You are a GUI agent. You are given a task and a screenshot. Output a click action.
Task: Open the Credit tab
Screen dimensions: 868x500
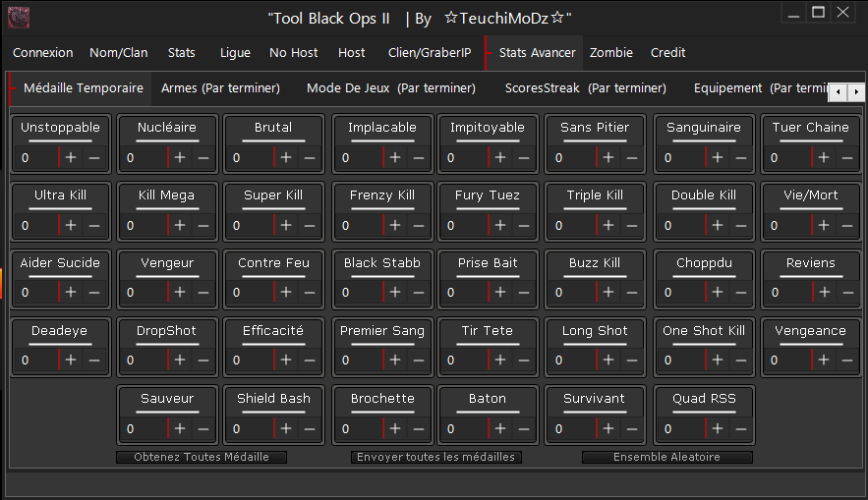click(x=667, y=52)
